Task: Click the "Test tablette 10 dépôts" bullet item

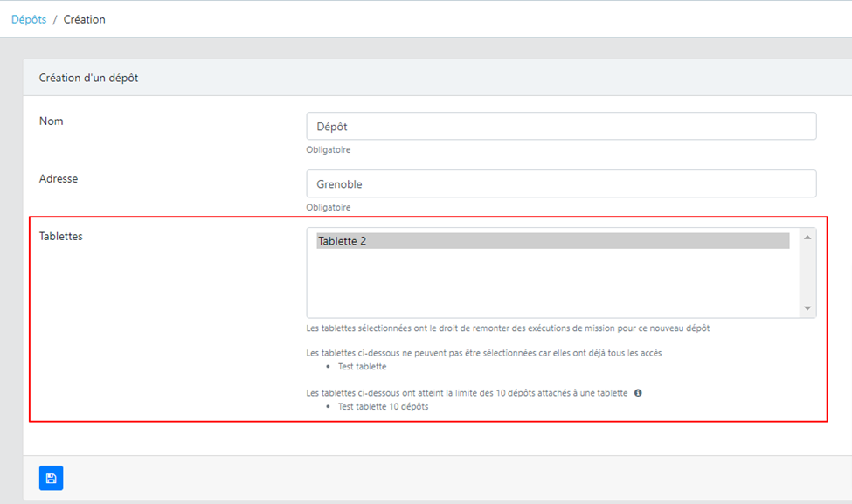Action: tap(383, 406)
